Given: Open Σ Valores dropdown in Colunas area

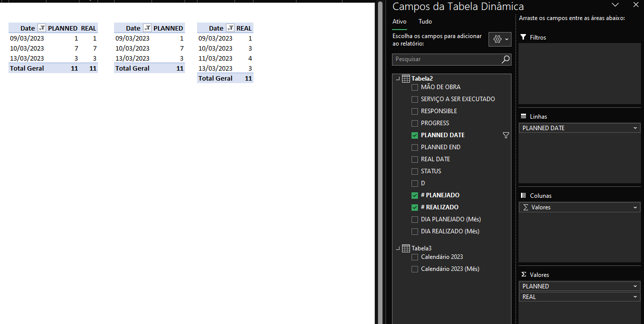Looking at the screenshot, I should coord(635,207).
